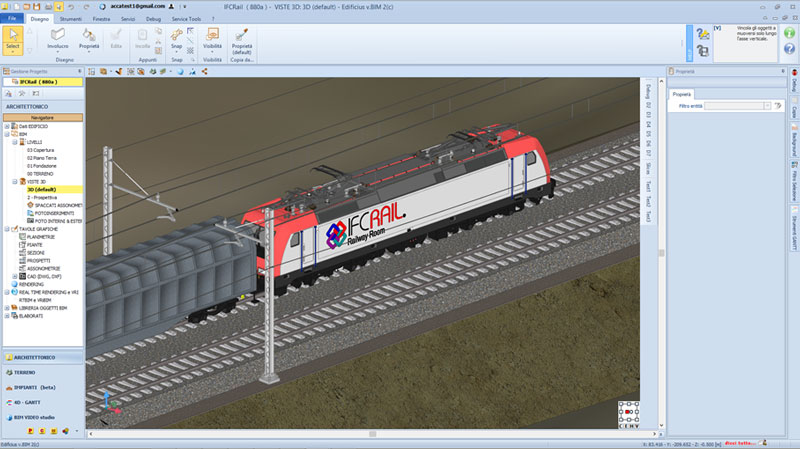The height and width of the screenshot is (449, 800).
Task: Switch to the Debug ribbon tab
Action: [153, 19]
